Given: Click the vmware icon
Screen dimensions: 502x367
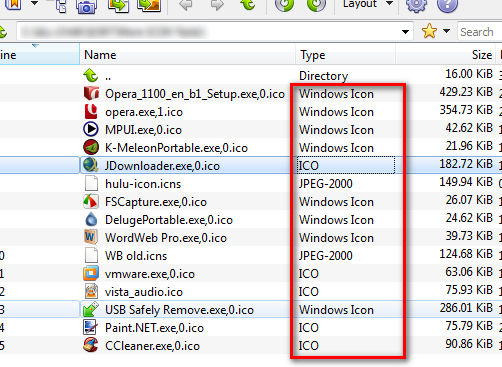Looking at the screenshot, I should pyautogui.click(x=91, y=273).
